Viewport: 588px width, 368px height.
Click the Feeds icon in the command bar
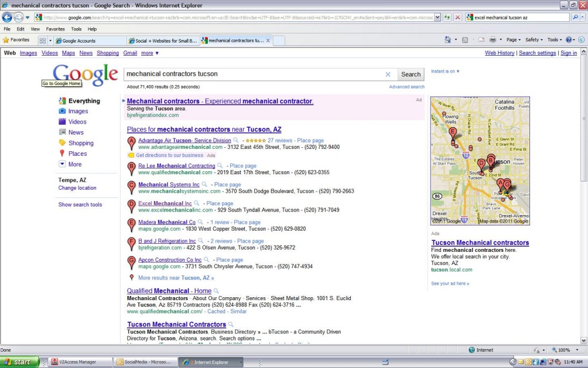click(x=465, y=40)
